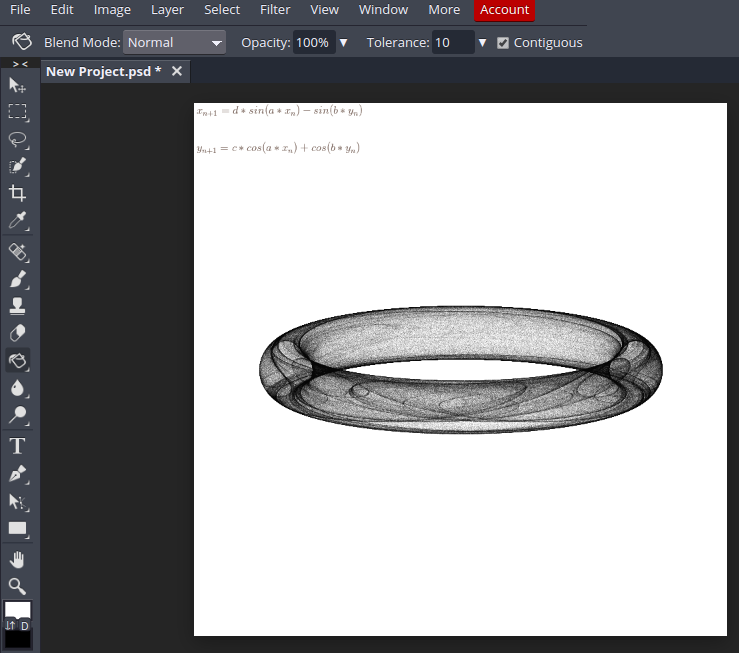
Task: Expand the Tolerance dropdown arrow
Action: [x=482, y=43]
